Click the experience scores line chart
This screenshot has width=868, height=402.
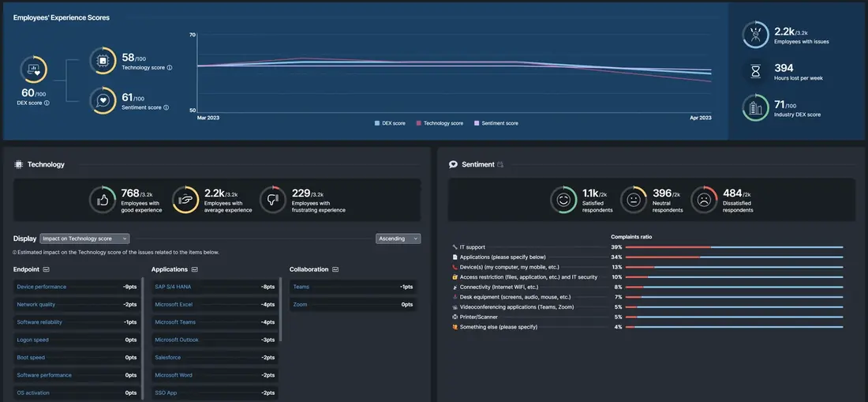tap(455, 73)
